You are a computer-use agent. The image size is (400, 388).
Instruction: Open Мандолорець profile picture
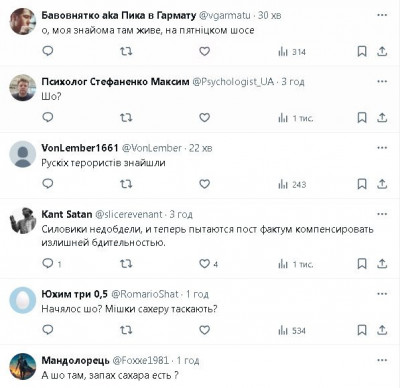pos(22,366)
